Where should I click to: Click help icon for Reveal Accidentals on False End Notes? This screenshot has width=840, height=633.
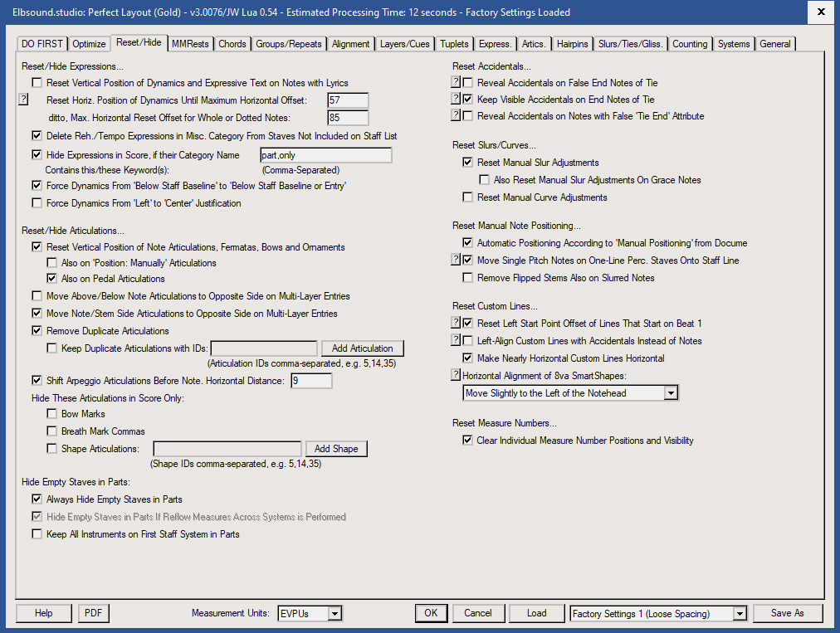(x=456, y=83)
